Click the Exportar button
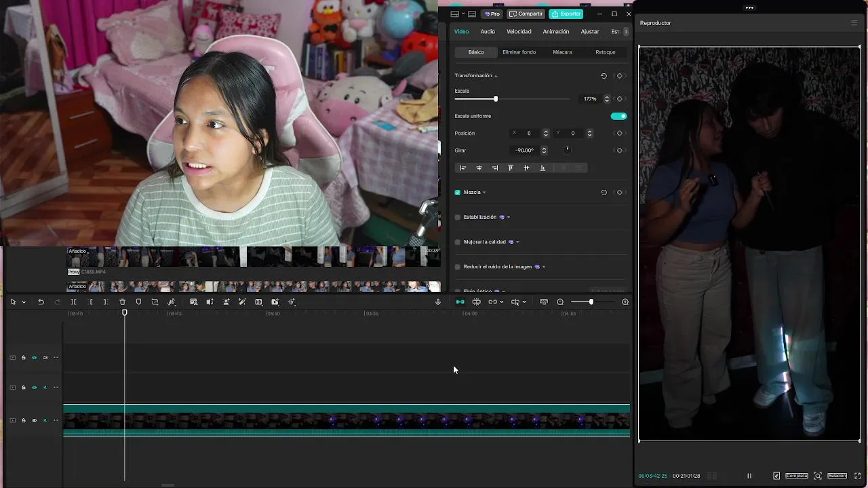Viewport: 868px width, 488px height. 566,14
